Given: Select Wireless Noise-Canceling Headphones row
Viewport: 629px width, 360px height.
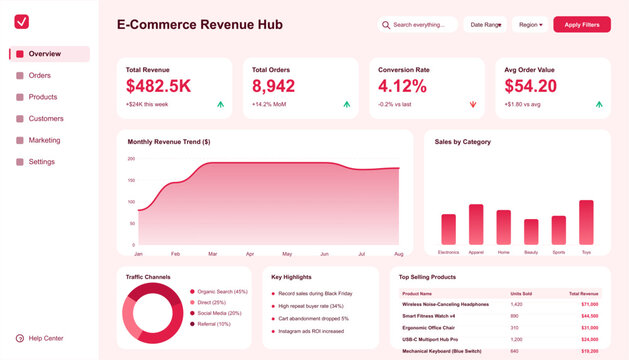Looking at the screenshot, I should (x=500, y=305).
